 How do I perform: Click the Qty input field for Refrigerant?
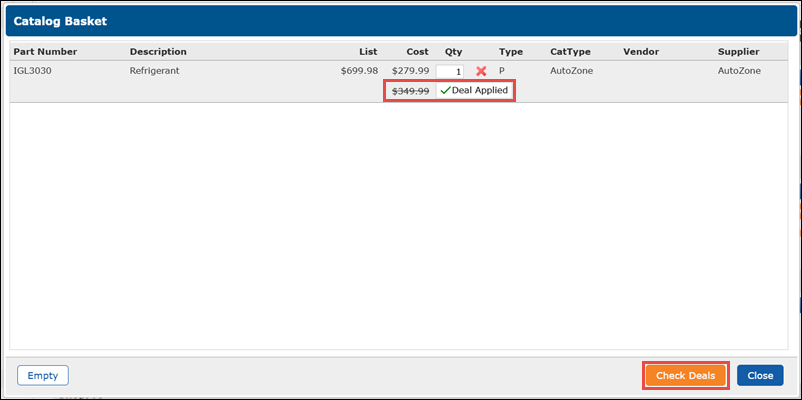451,72
